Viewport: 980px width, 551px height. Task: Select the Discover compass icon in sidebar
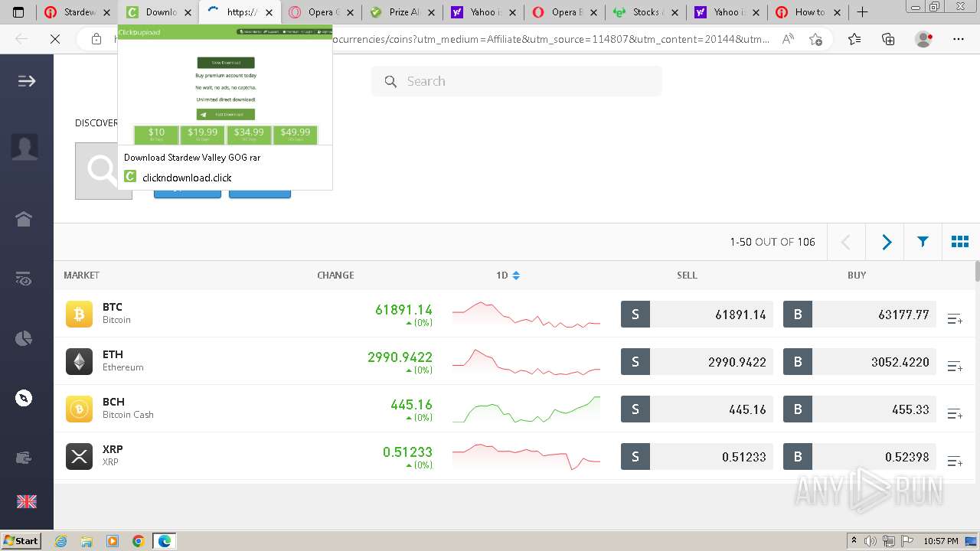[24, 398]
